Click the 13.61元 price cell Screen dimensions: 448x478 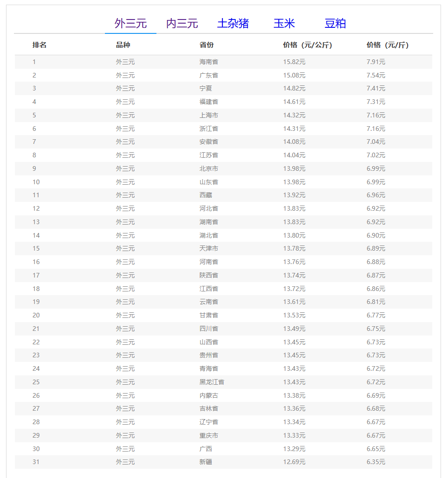294,302
